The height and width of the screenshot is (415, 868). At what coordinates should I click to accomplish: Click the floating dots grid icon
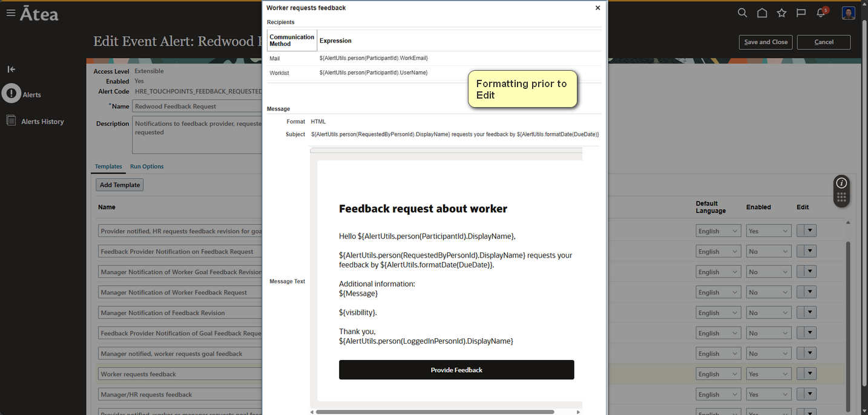pos(841,198)
